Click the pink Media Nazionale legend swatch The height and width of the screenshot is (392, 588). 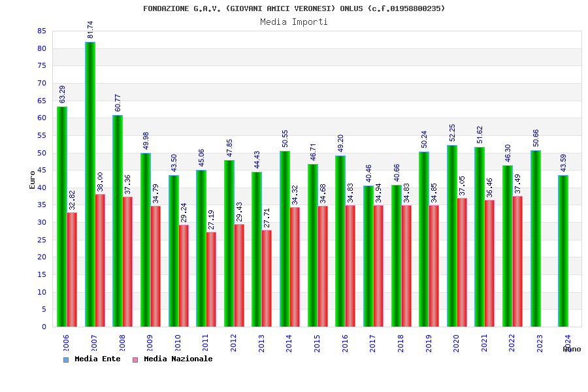(x=135, y=360)
